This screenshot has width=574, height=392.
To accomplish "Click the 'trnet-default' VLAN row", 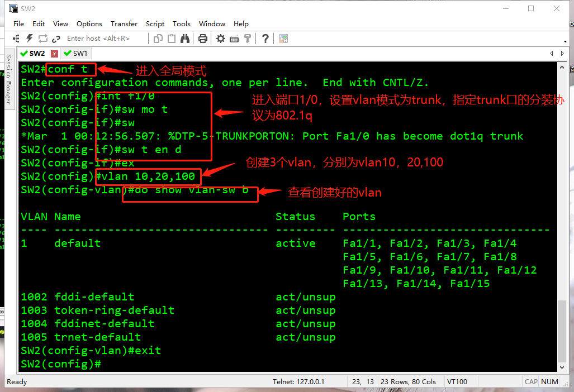I will (x=178, y=337).
